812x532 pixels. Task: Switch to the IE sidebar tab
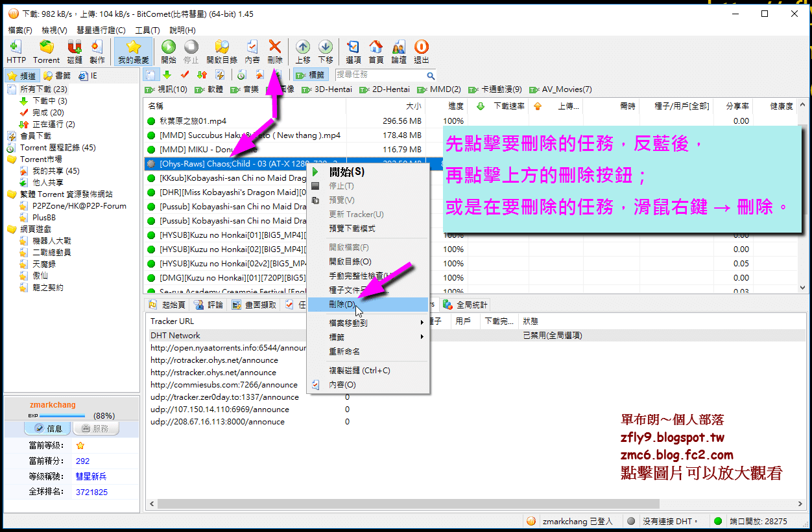[88, 76]
